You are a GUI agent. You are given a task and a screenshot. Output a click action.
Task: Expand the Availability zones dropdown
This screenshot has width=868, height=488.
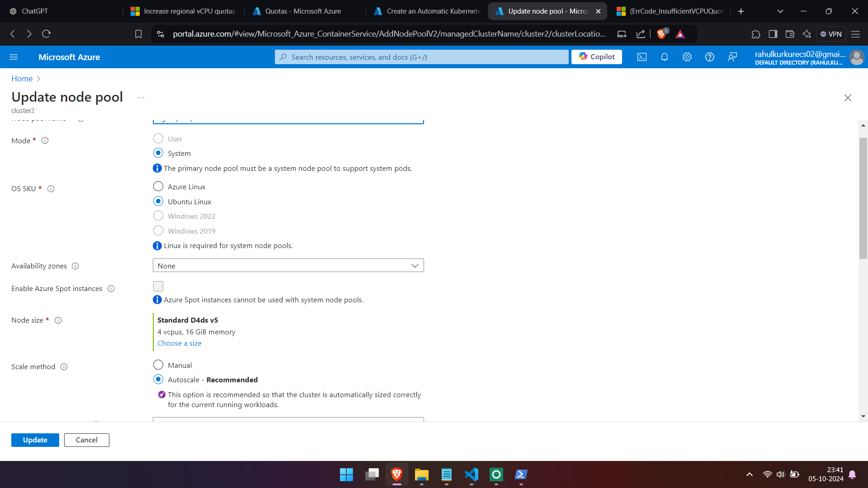click(288, 266)
